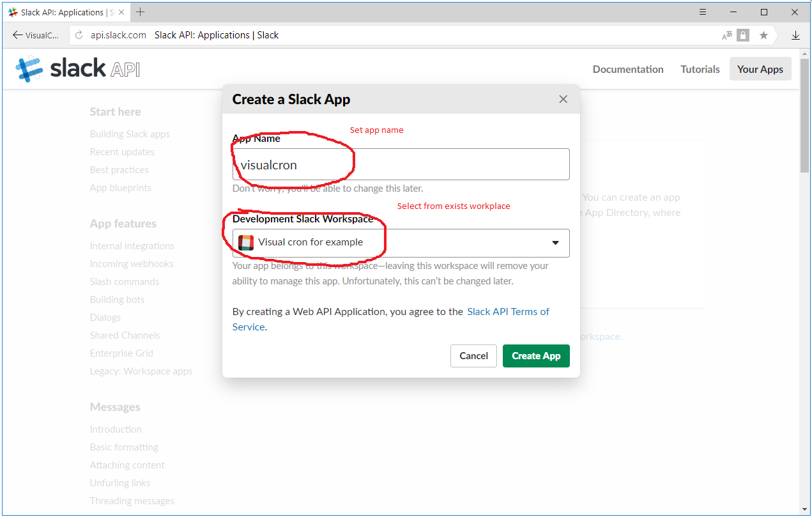Open a new browser tab

point(139,12)
